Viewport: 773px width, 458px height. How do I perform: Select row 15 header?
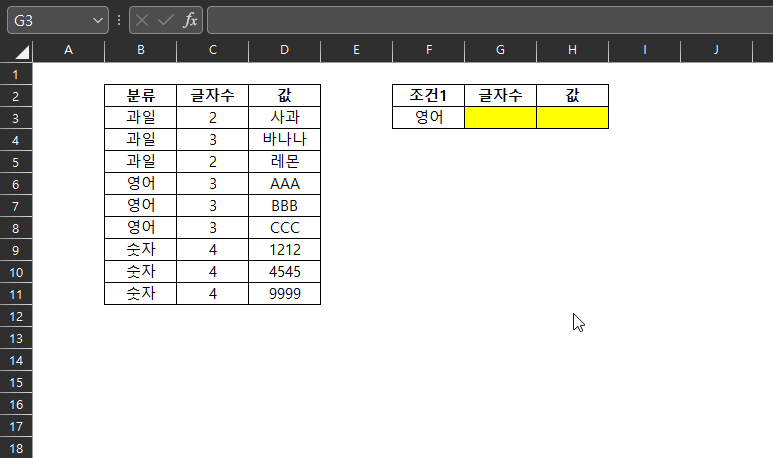[x=16, y=383]
